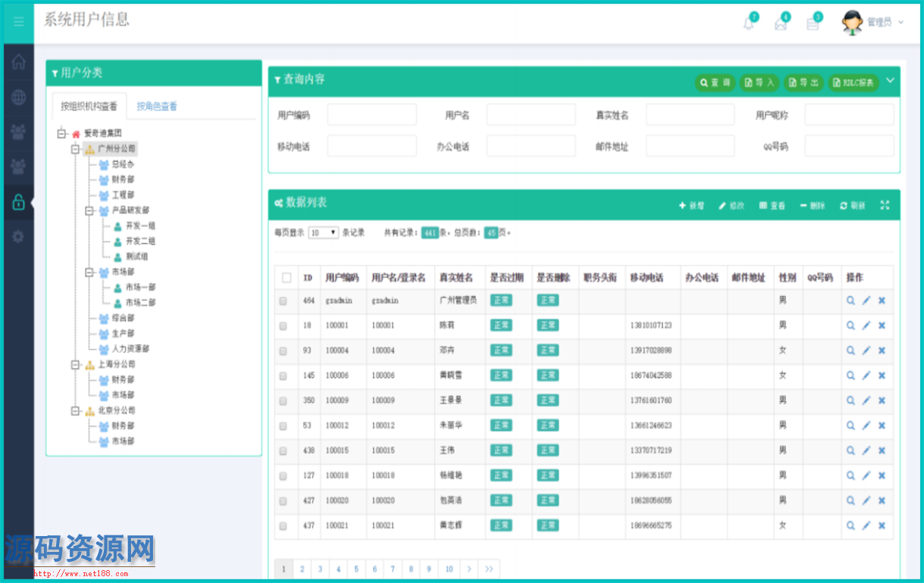This screenshot has height=583, width=924.
Task: Click the 刷新 refresh toolbar button
Action: tap(853, 206)
